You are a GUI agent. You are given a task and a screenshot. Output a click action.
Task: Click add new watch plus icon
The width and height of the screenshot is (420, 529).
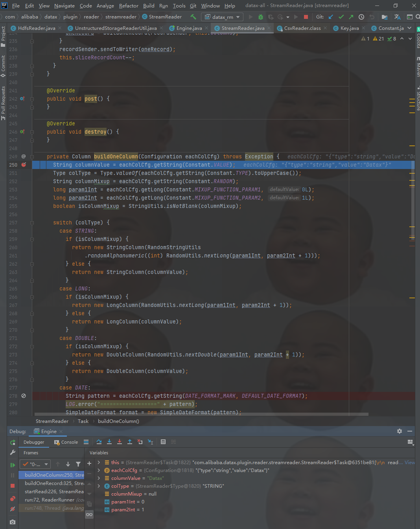(89, 464)
